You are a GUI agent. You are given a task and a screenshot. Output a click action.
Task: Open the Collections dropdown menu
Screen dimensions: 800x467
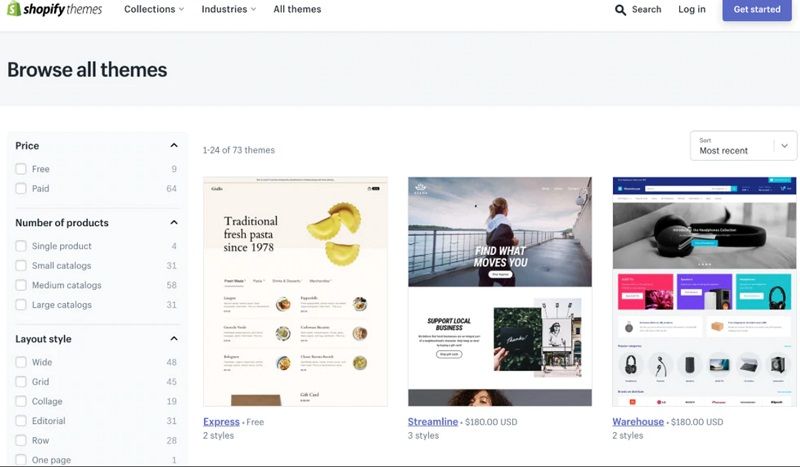tap(154, 9)
